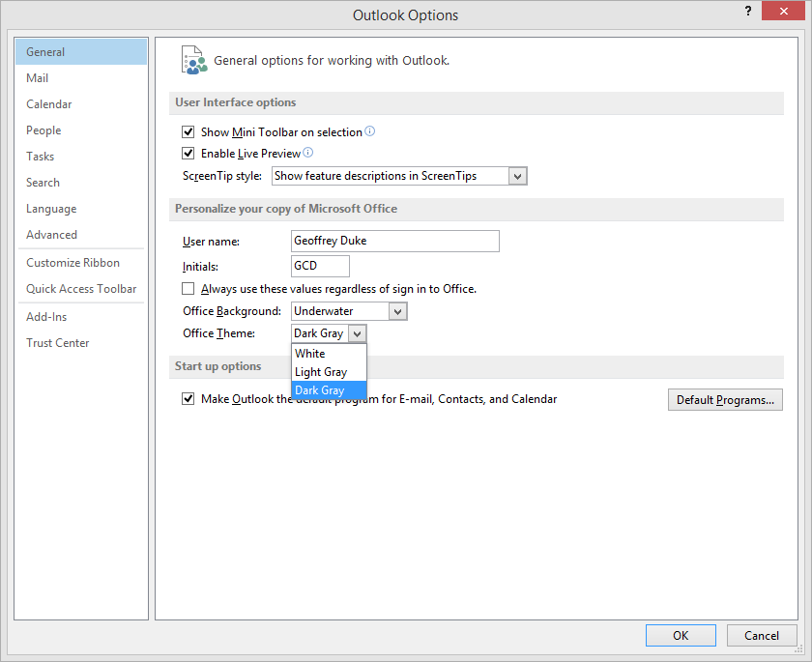Close the Outlook Options dialog
The height and width of the screenshot is (662, 812).
point(783,11)
